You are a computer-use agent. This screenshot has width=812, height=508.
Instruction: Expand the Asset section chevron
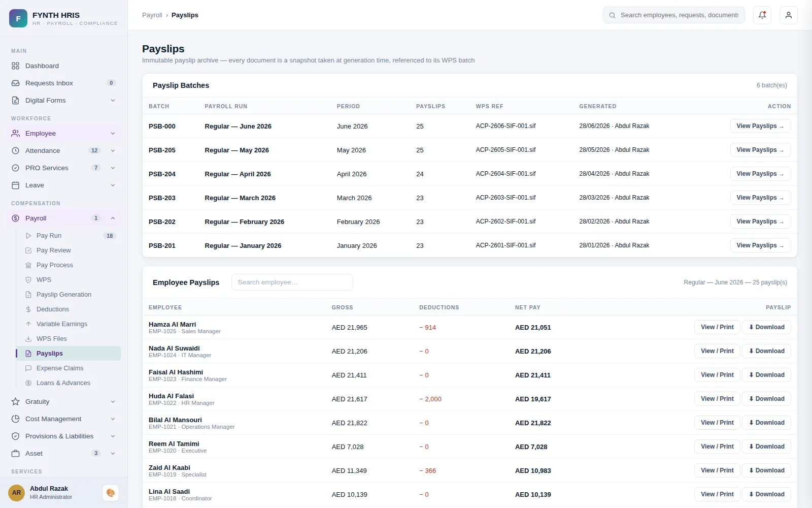[x=113, y=454]
